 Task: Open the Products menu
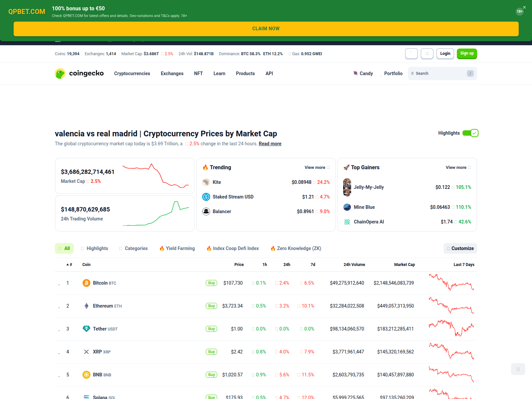[245, 73]
